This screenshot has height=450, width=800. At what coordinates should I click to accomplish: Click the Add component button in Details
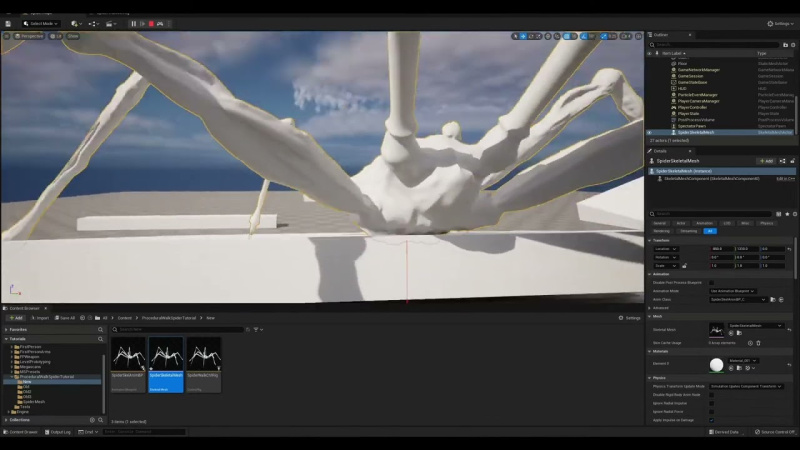tap(765, 161)
